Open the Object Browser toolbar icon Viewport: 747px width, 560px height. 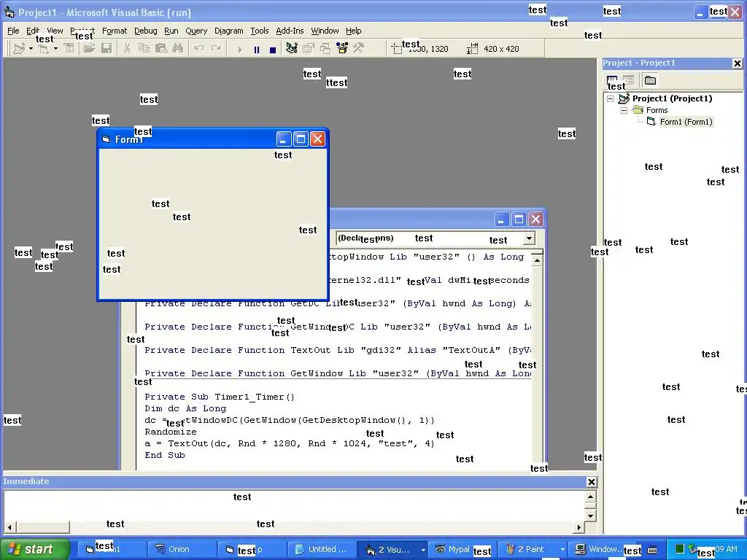click(342, 48)
